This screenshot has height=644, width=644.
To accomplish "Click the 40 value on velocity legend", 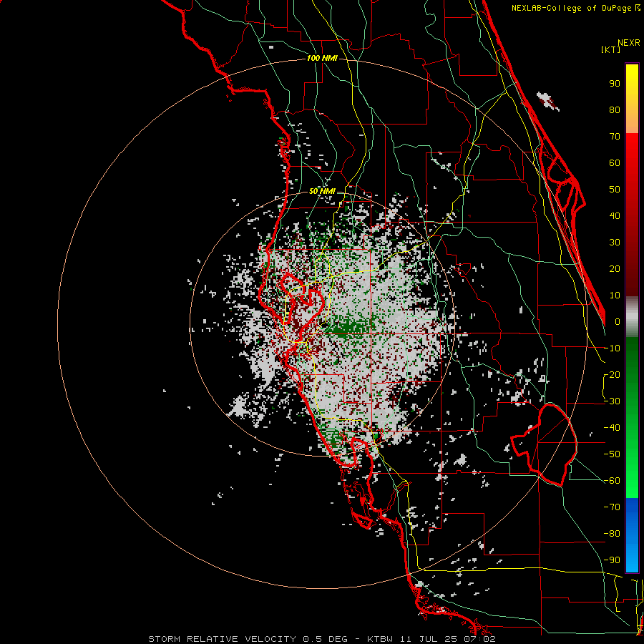I will 615,215.
